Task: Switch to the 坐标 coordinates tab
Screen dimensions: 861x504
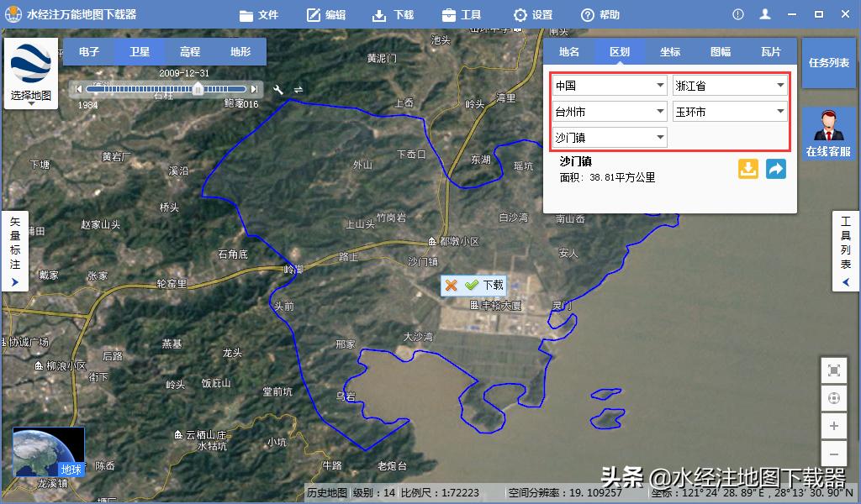Action: (670, 51)
